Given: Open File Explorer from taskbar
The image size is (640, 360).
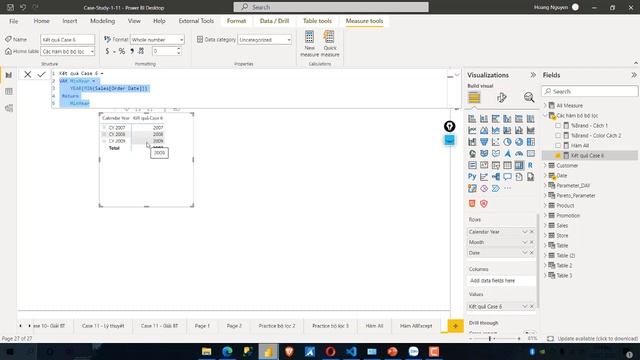Looking at the screenshot, I should tap(207, 351).
